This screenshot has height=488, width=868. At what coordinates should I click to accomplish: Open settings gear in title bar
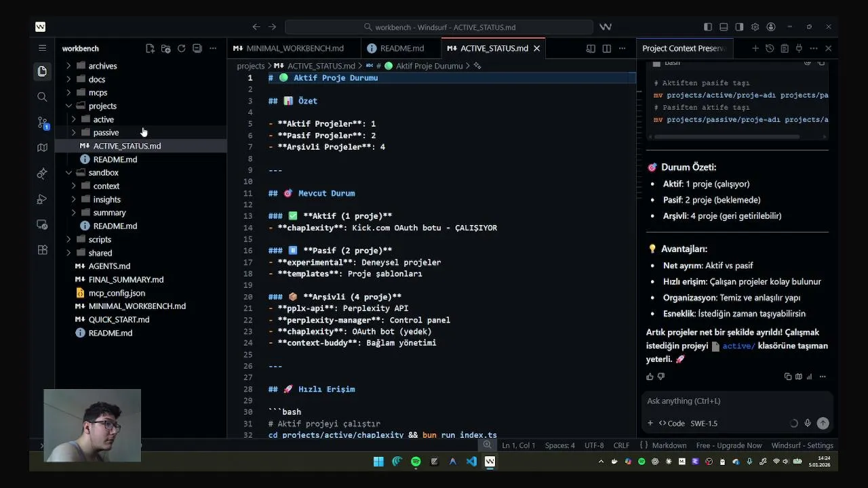pos(755,27)
